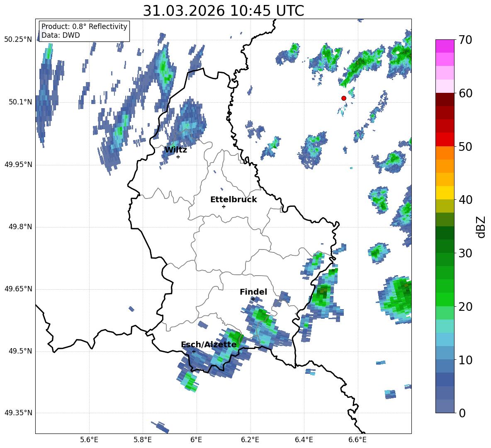The image size is (491, 448).
Task: Select the Esch/Alzette station label
Action: 209,344
